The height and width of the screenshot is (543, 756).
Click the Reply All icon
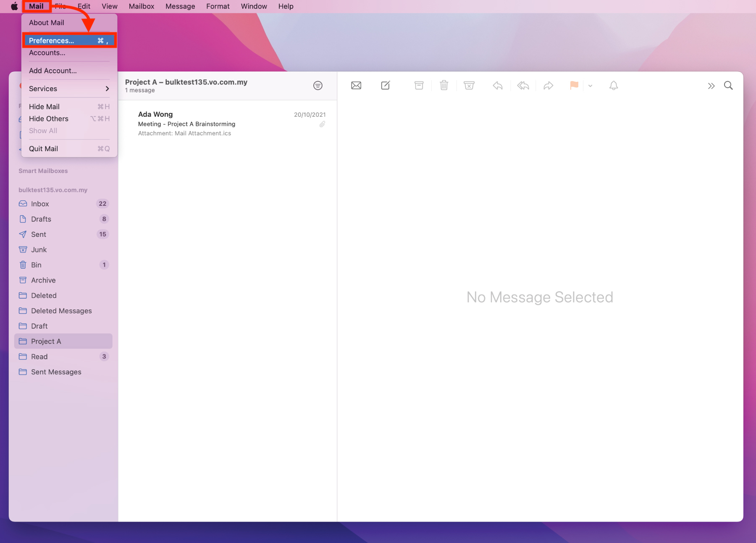[x=523, y=86]
